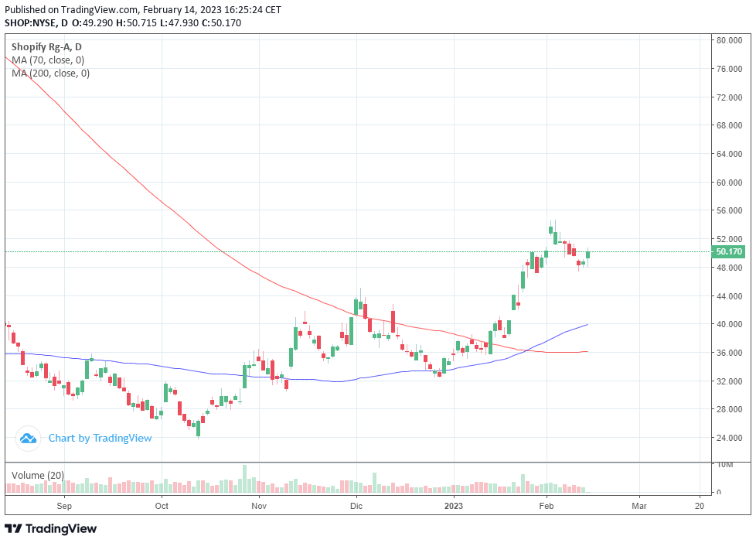Click the Feb label on time axis
The image size is (756, 543).
(547, 506)
